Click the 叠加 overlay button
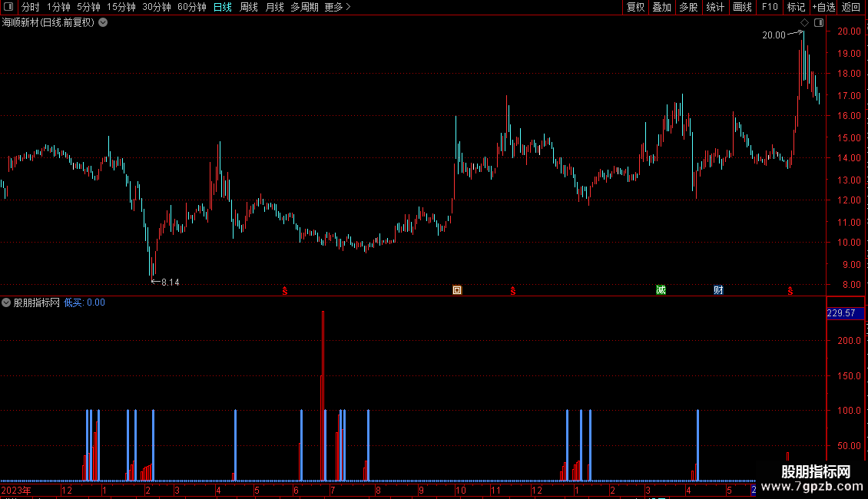The height and width of the screenshot is (499, 868). pyautogui.click(x=661, y=7)
